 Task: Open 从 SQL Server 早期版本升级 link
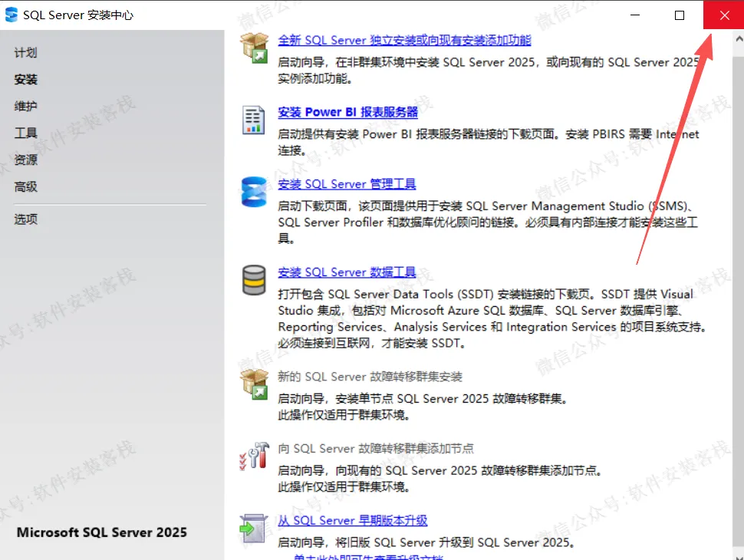(353, 521)
